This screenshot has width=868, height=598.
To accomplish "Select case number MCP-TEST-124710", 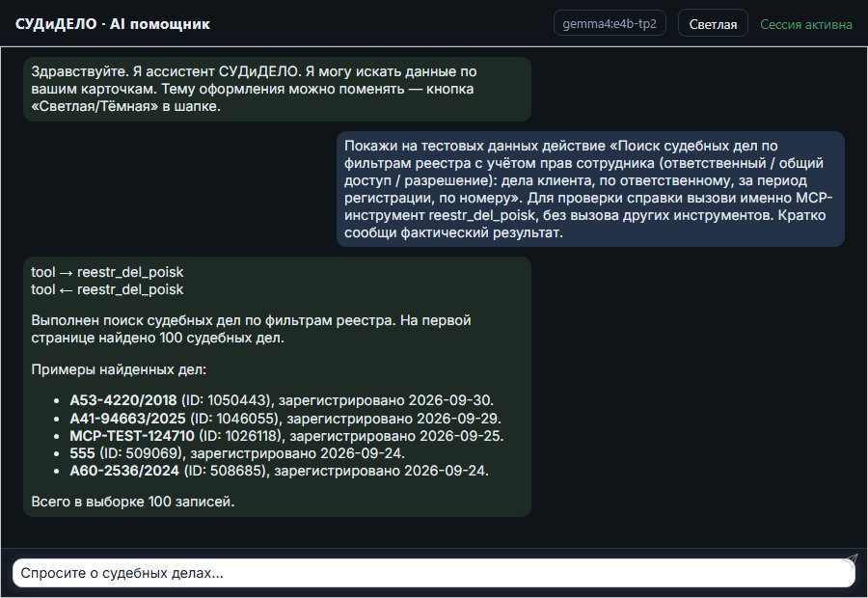I will pos(132,435).
